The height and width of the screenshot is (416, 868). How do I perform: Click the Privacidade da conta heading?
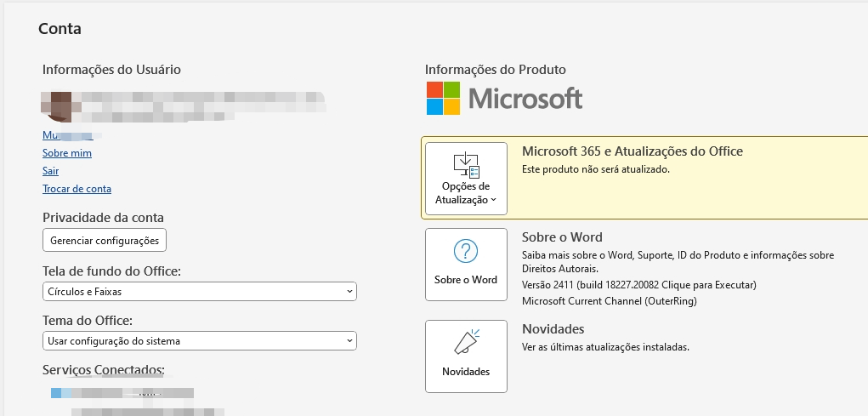pos(103,217)
